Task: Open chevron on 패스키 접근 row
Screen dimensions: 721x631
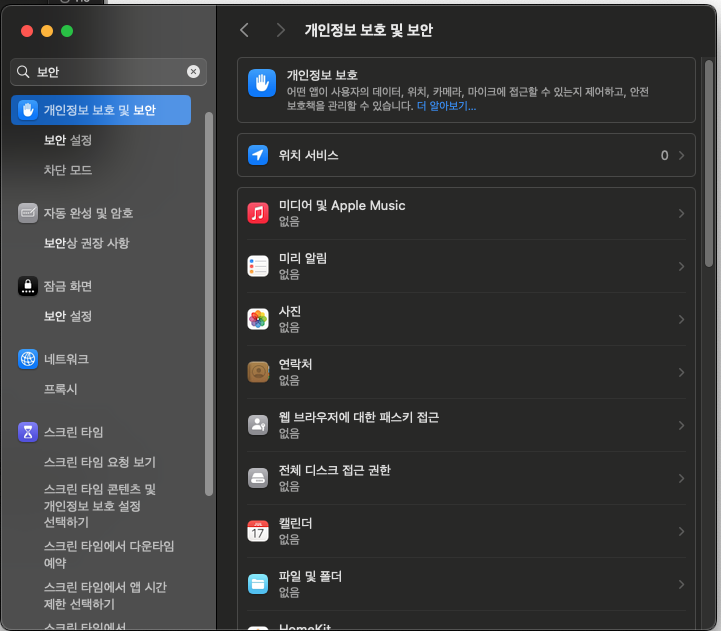Action: pos(681,425)
